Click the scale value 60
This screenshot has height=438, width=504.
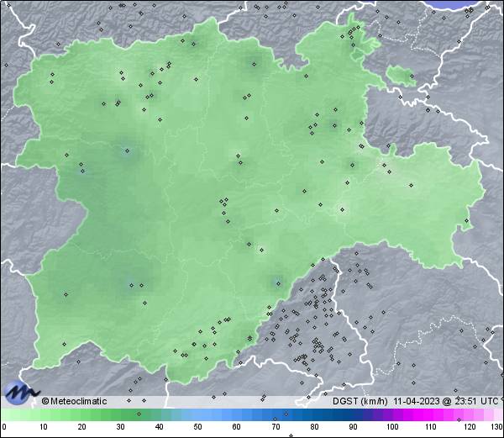[x=237, y=427]
